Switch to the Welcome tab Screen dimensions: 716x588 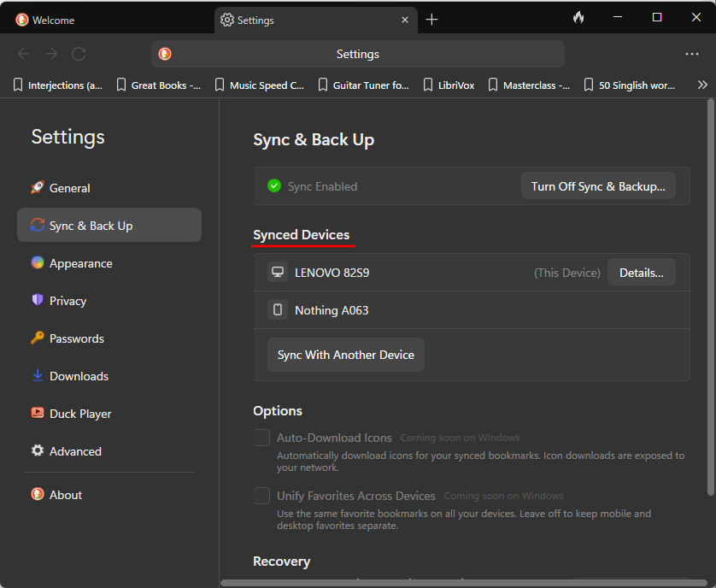pyautogui.click(x=108, y=21)
